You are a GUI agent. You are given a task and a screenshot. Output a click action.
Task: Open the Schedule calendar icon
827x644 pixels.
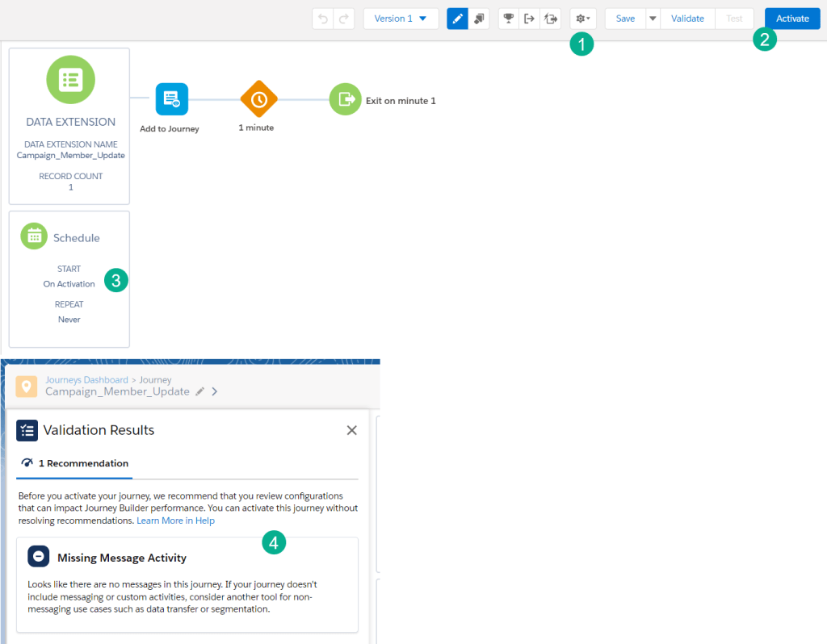(34, 236)
